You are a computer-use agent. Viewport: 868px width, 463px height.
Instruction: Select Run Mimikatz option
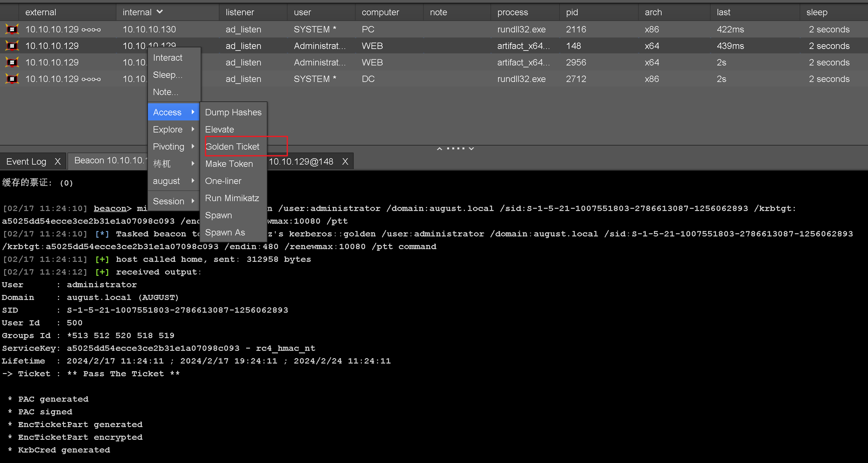pyautogui.click(x=232, y=198)
